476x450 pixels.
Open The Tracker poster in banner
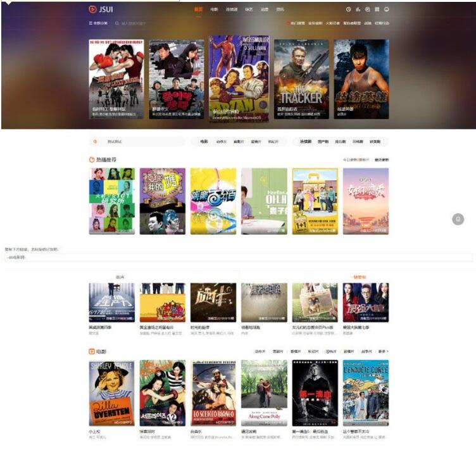tap(301, 79)
